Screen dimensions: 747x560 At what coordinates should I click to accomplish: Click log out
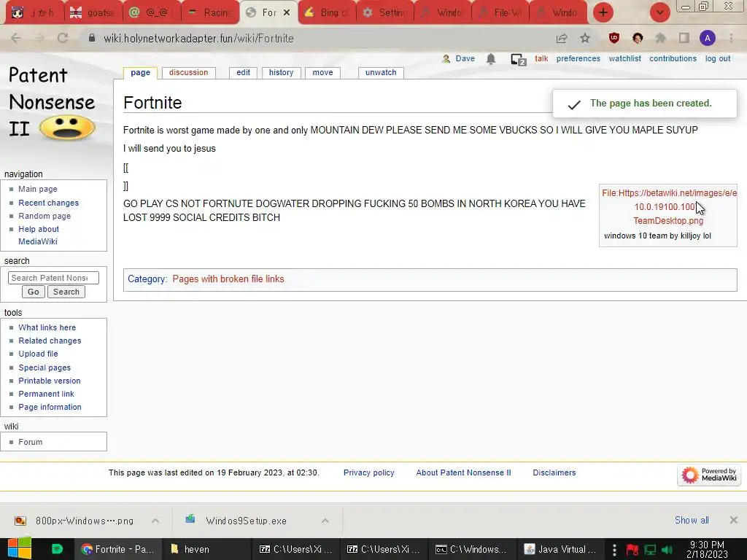718,58
